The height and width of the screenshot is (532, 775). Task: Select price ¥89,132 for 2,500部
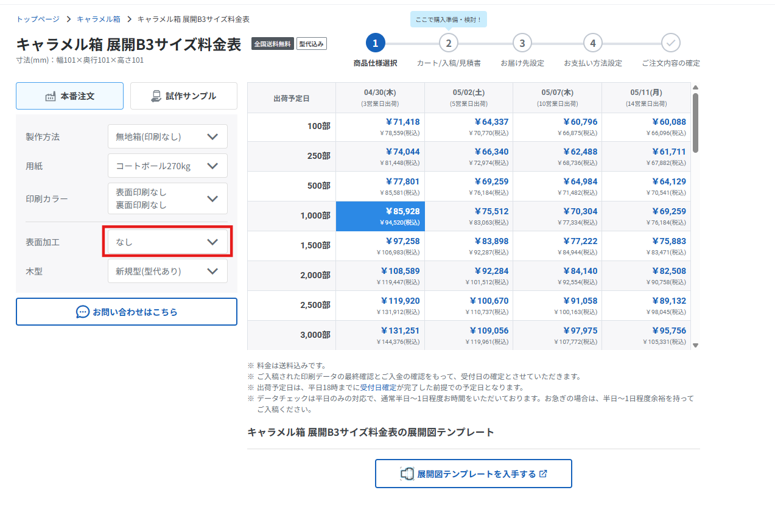647,306
